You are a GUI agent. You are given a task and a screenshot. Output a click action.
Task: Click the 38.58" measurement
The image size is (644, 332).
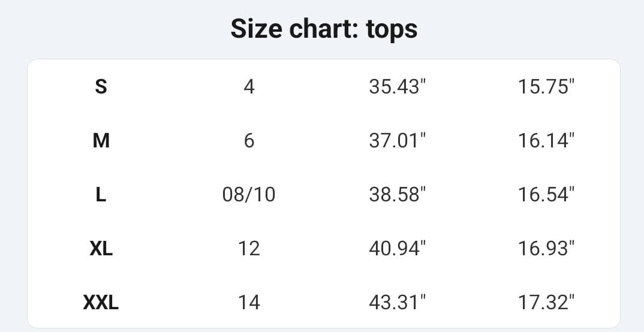tap(398, 195)
